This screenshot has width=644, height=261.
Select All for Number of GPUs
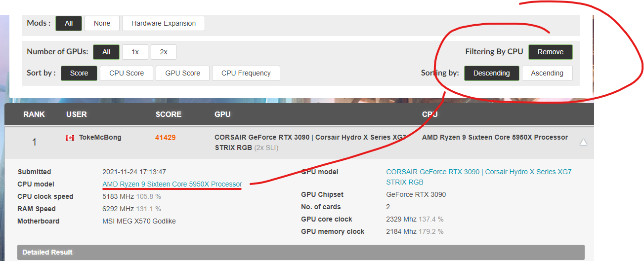click(106, 52)
